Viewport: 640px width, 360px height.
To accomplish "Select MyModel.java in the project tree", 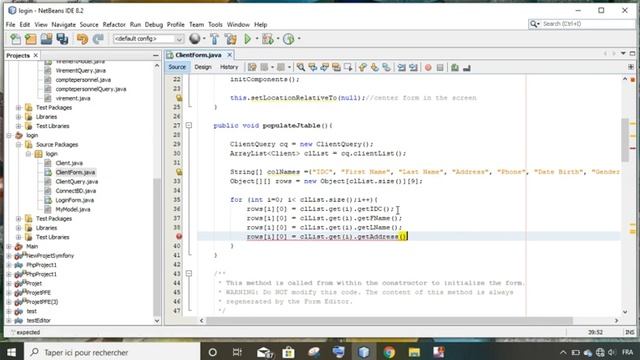I will pos(73,209).
